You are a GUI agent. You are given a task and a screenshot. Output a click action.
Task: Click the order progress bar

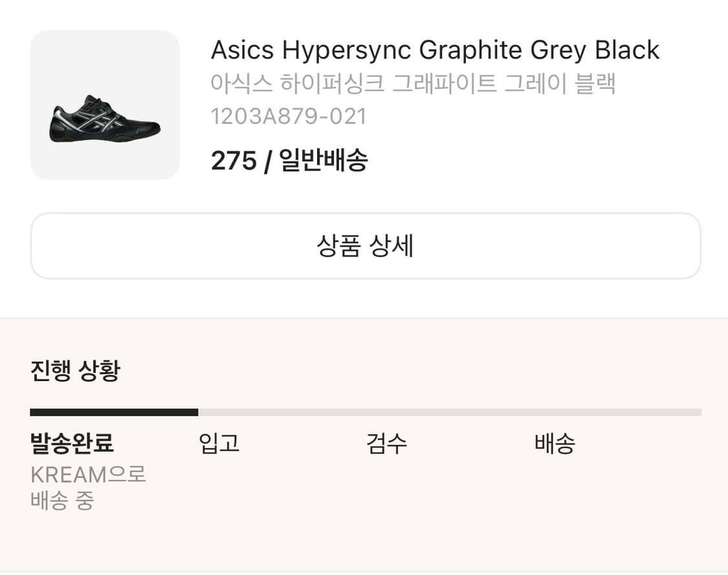364,411
